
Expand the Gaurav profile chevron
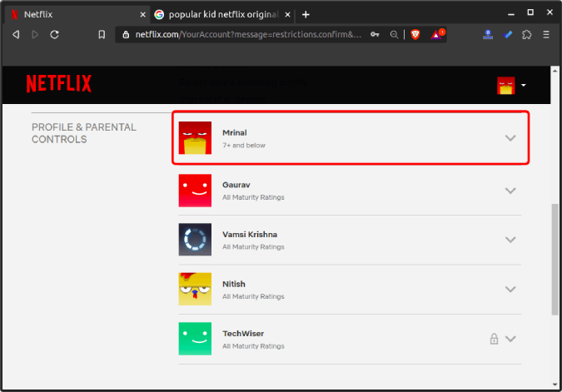510,191
